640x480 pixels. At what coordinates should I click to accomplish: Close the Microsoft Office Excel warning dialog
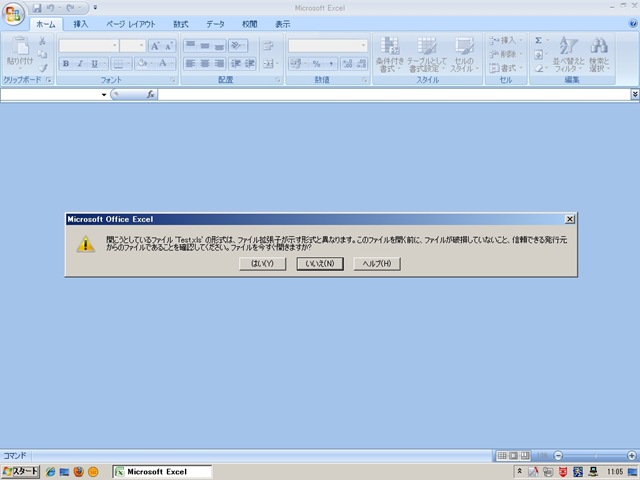[570, 219]
